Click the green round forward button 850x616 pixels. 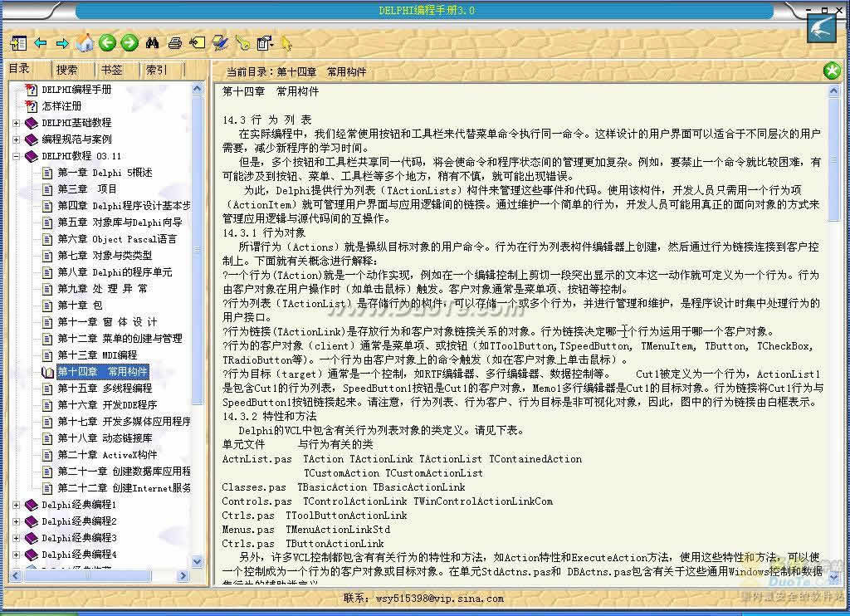click(129, 42)
